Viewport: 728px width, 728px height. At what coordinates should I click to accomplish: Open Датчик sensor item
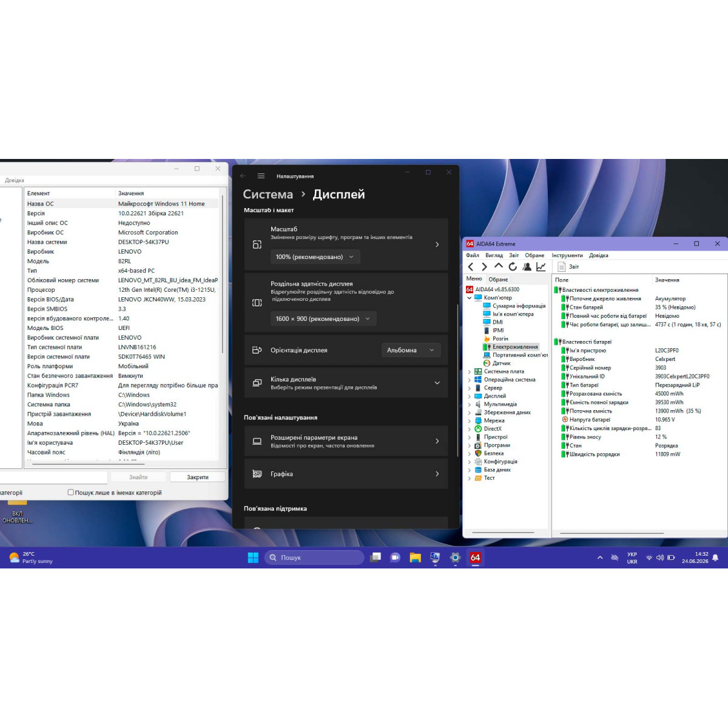[x=497, y=363]
